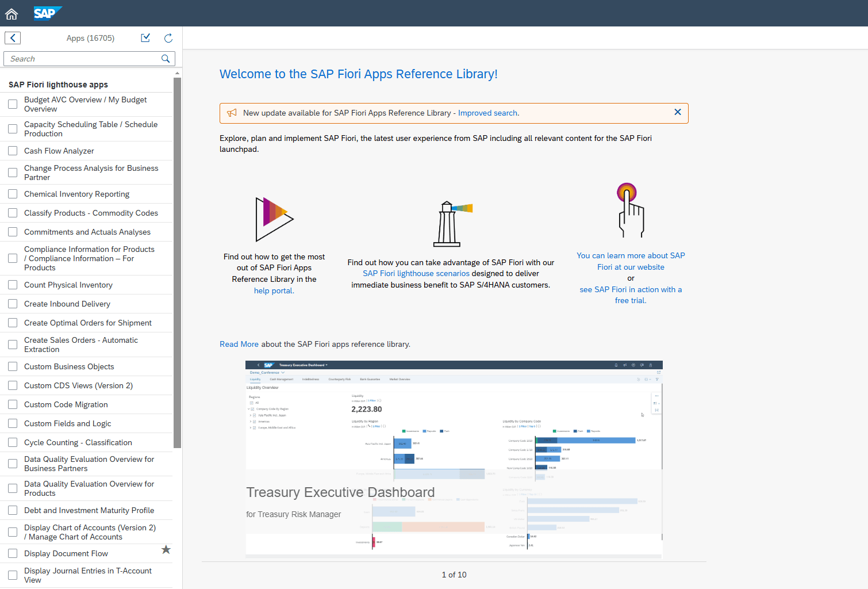Tick the Cash Flow Analyzer checkbox
This screenshot has width=868, height=589.
click(13, 151)
